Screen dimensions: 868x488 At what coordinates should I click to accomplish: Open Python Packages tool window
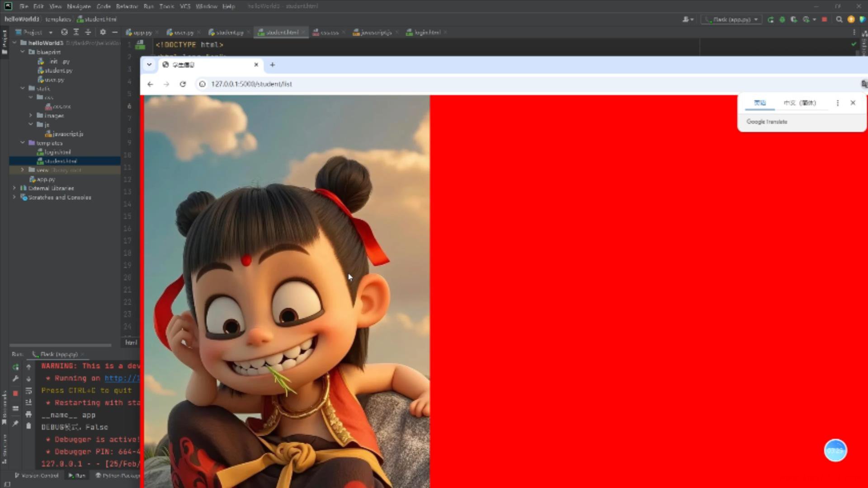tap(118, 475)
